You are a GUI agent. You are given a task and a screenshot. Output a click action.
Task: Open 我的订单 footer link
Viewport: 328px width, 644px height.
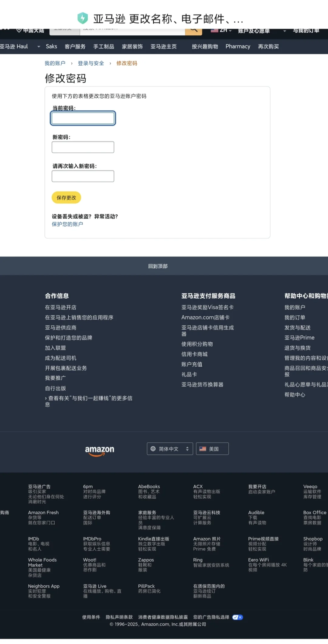point(295,317)
